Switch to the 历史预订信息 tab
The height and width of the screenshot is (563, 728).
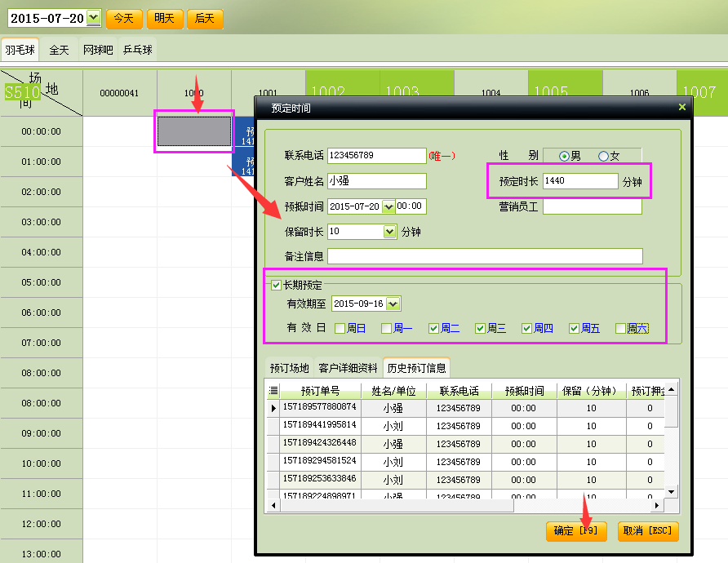click(416, 368)
